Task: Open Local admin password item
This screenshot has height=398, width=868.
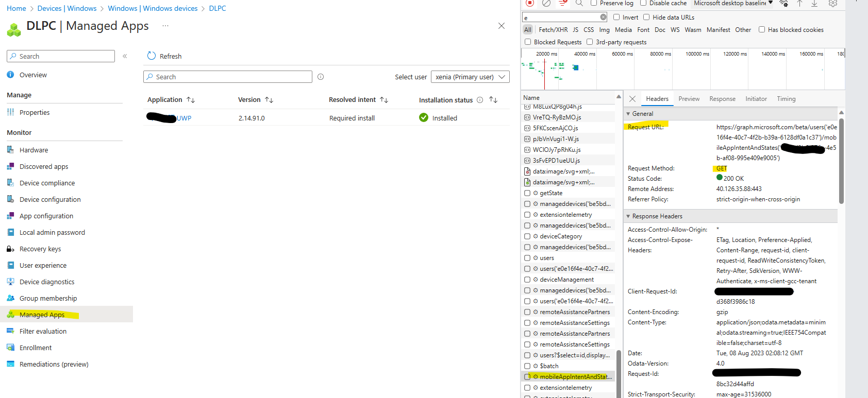Action: (52, 232)
